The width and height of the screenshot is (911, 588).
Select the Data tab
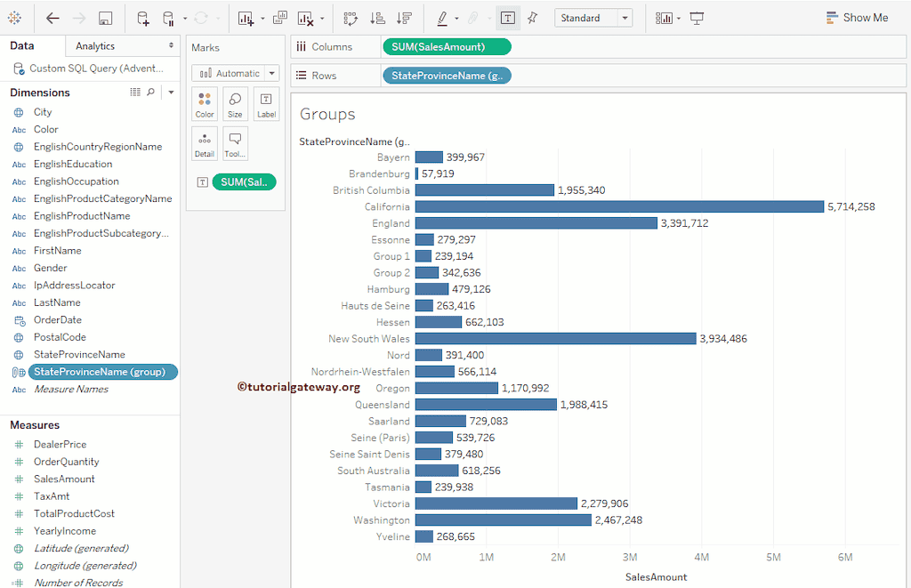[x=21, y=44]
